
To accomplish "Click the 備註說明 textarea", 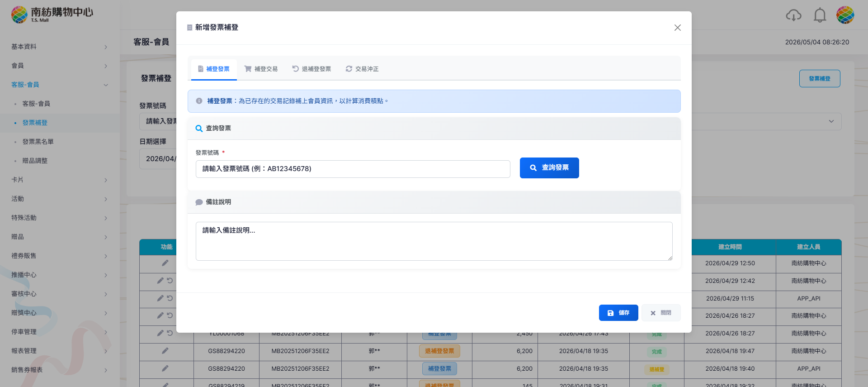I will point(434,241).
